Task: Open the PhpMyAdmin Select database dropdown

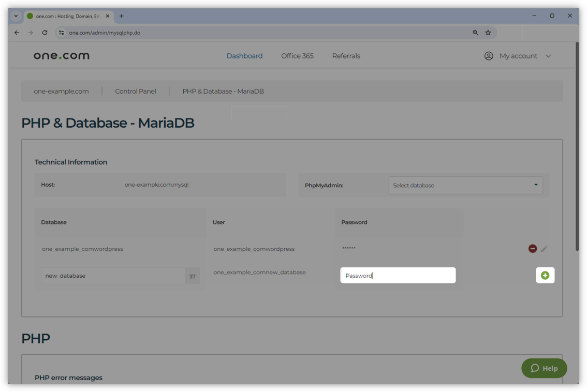Action: (x=465, y=185)
